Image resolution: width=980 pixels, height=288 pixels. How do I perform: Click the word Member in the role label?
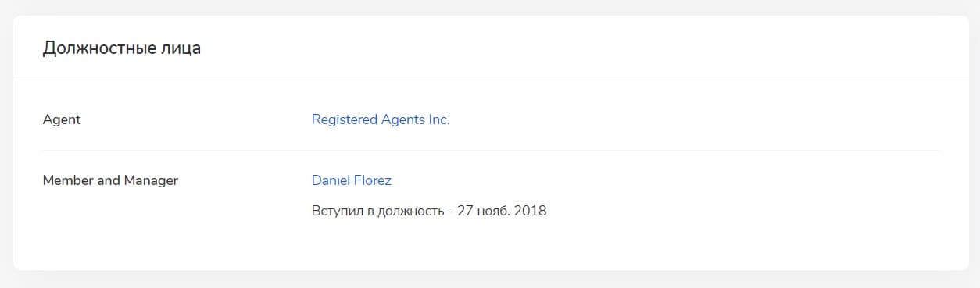pyautogui.click(x=68, y=180)
